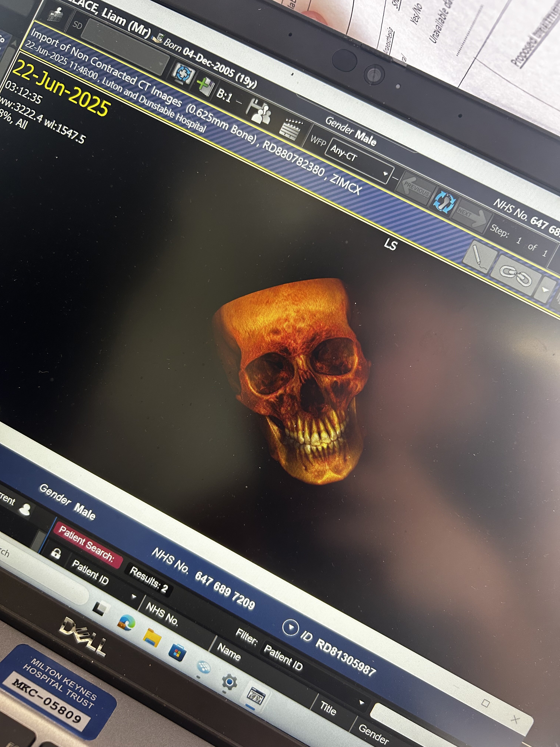Open Microsoft Store from the taskbar
Image resolution: width=560 pixels, height=747 pixels.
point(177,652)
